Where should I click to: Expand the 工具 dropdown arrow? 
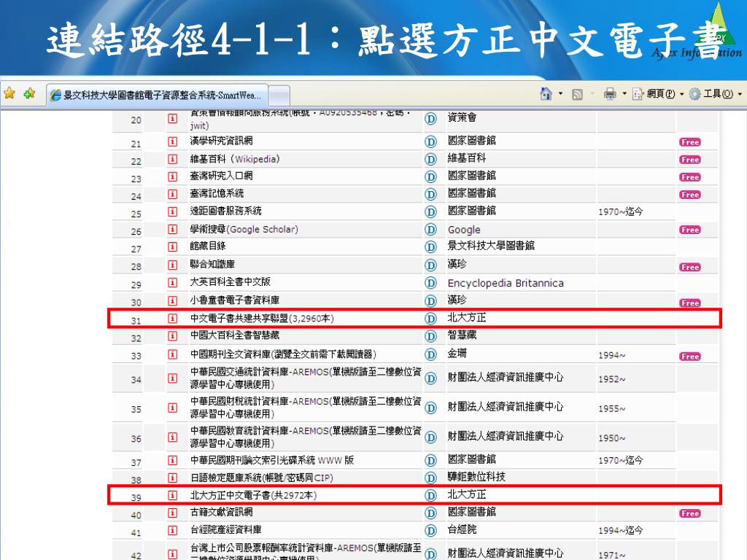(740, 94)
